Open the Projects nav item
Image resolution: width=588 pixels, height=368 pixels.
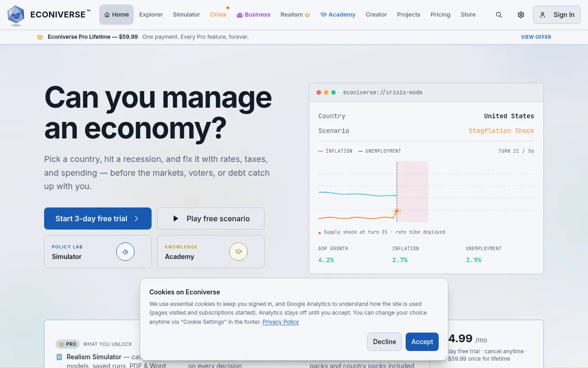click(409, 15)
